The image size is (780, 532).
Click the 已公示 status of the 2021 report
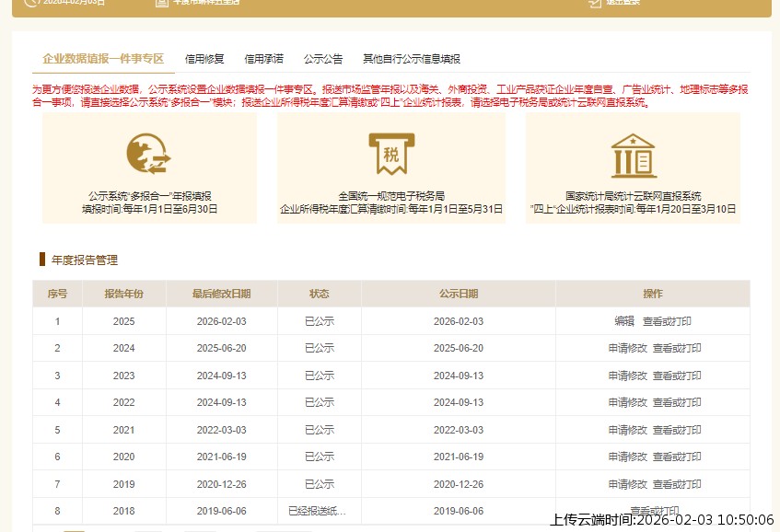coord(319,430)
